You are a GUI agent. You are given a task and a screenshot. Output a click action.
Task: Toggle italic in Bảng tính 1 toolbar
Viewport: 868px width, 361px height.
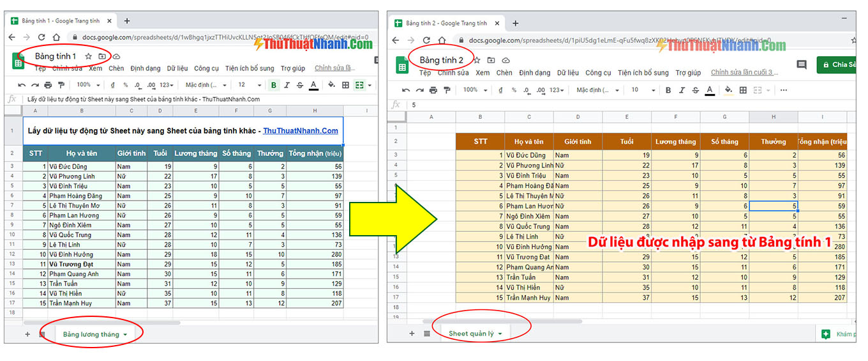point(287,85)
